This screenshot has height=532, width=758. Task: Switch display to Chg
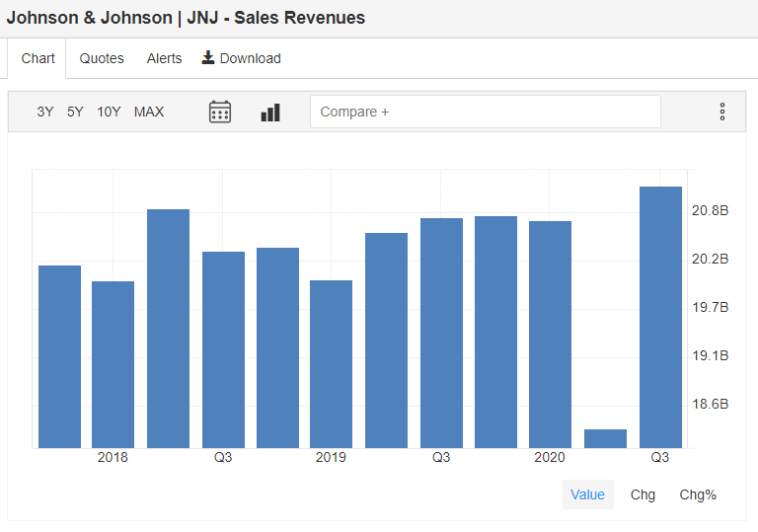coord(643,494)
